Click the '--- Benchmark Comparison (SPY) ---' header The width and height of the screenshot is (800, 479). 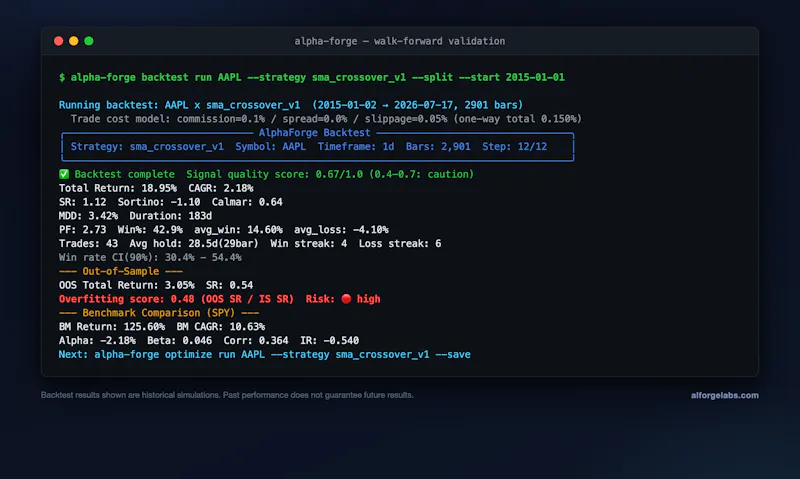(159, 313)
